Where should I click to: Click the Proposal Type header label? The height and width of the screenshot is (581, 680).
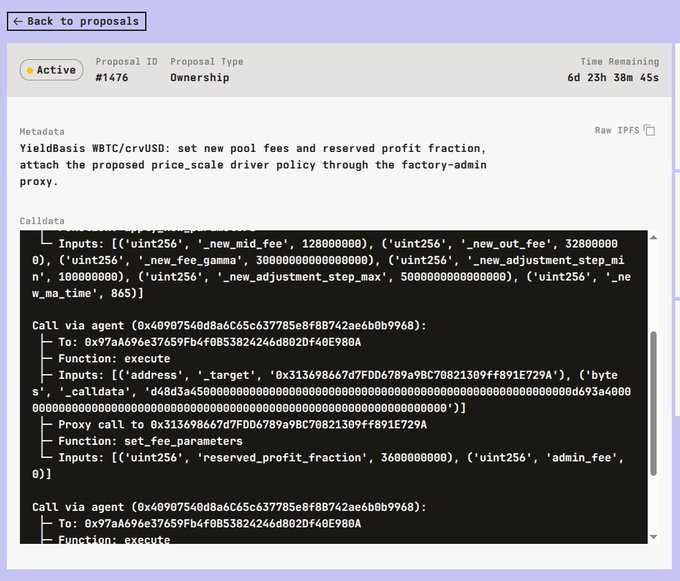(207, 62)
